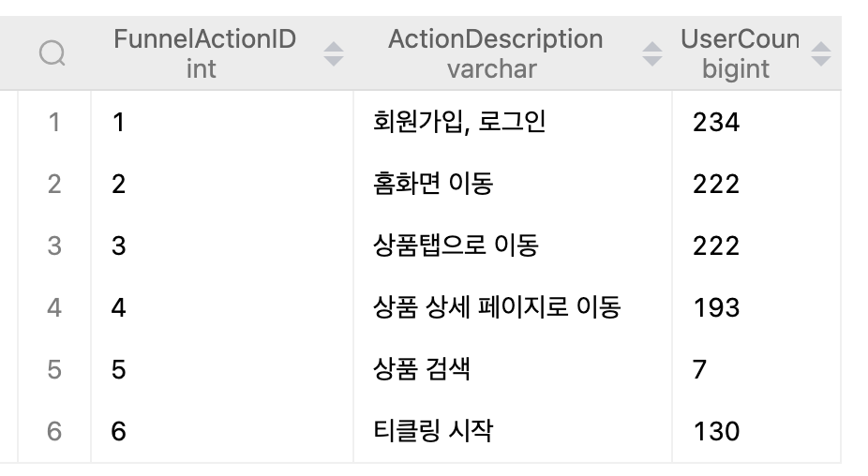Select row number 2
The width and height of the screenshot is (868, 476).
pyautogui.click(x=54, y=184)
